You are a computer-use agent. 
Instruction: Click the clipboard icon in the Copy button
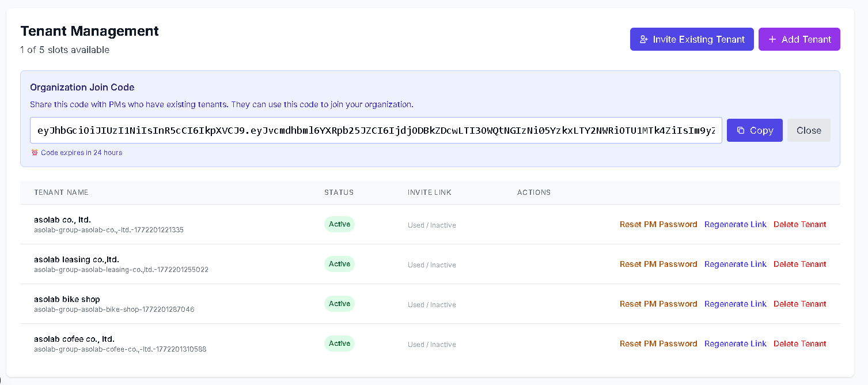pyautogui.click(x=741, y=130)
